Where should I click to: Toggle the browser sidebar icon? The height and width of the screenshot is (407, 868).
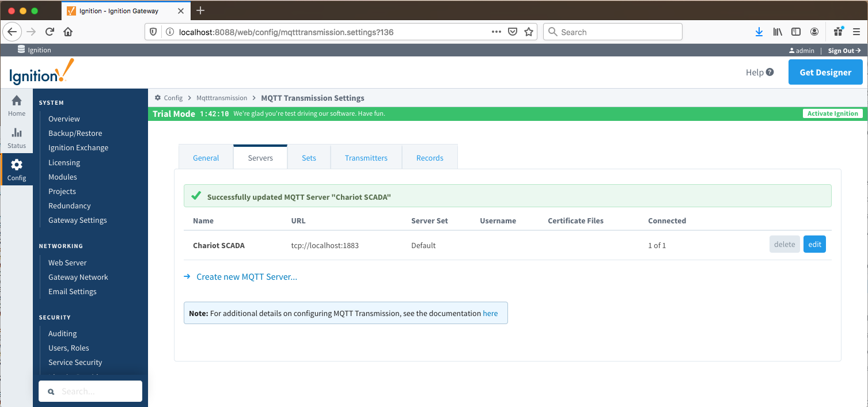[796, 32]
